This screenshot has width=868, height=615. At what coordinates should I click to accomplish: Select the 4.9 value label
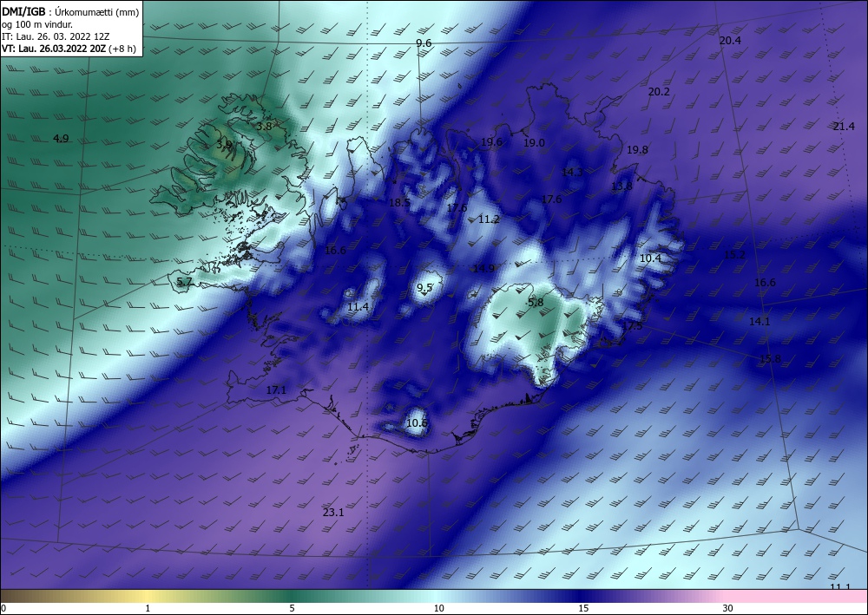61,138
